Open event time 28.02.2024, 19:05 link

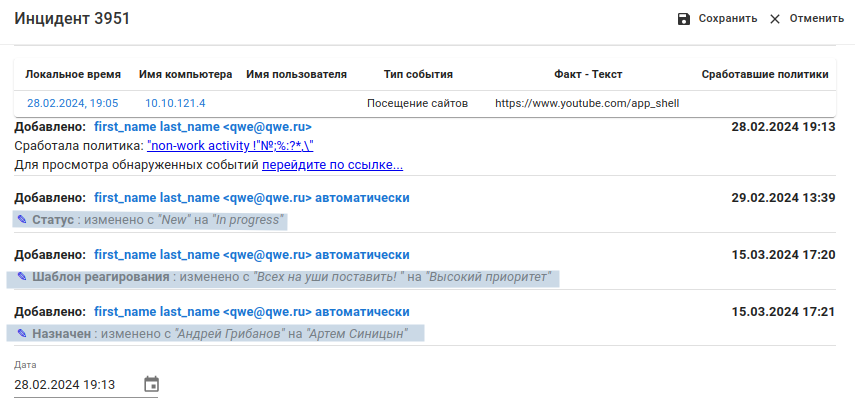[x=73, y=103]
